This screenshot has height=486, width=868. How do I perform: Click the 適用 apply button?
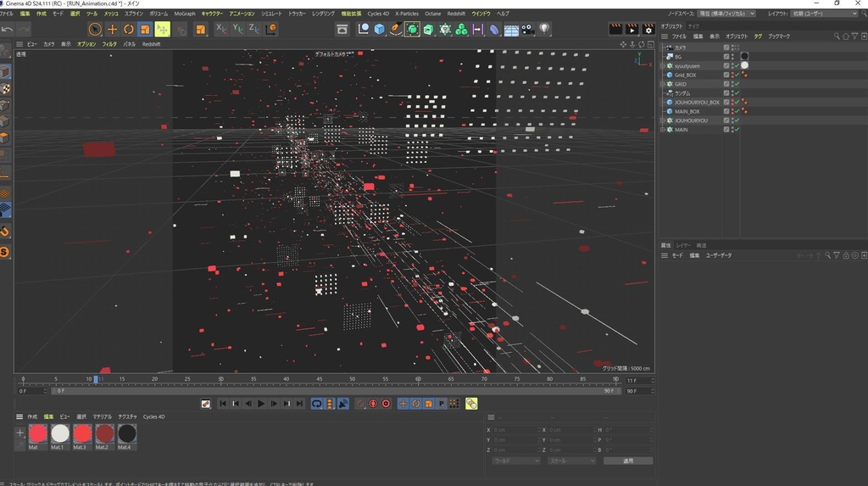point(628,461)
